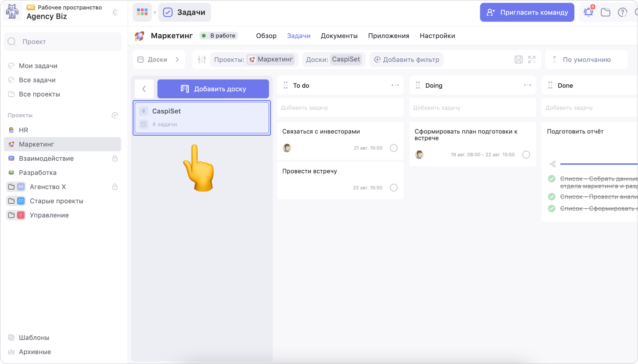Click the save filter floppy disk icon
The height and width of the screenshot is (364, 638).
[x=519, y=60]
